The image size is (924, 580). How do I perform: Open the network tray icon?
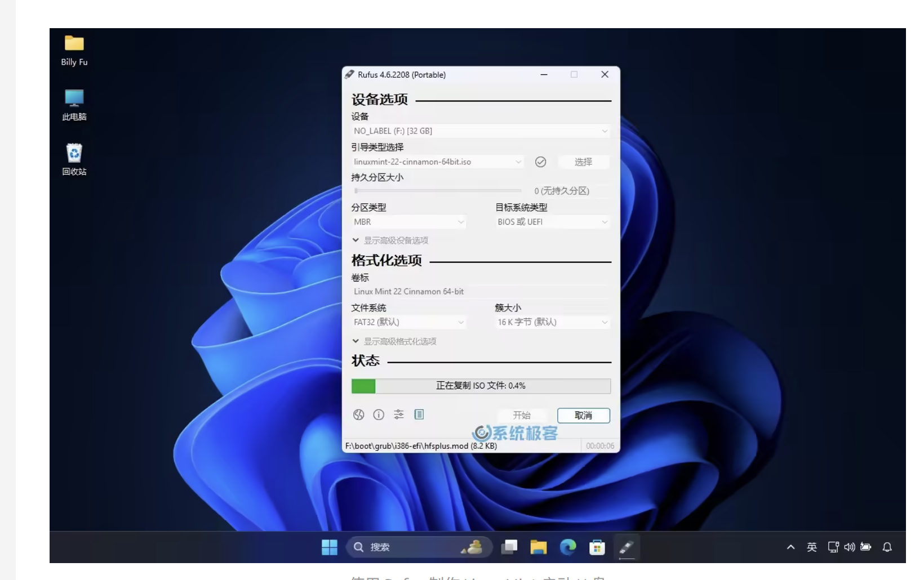coord(833,547)
